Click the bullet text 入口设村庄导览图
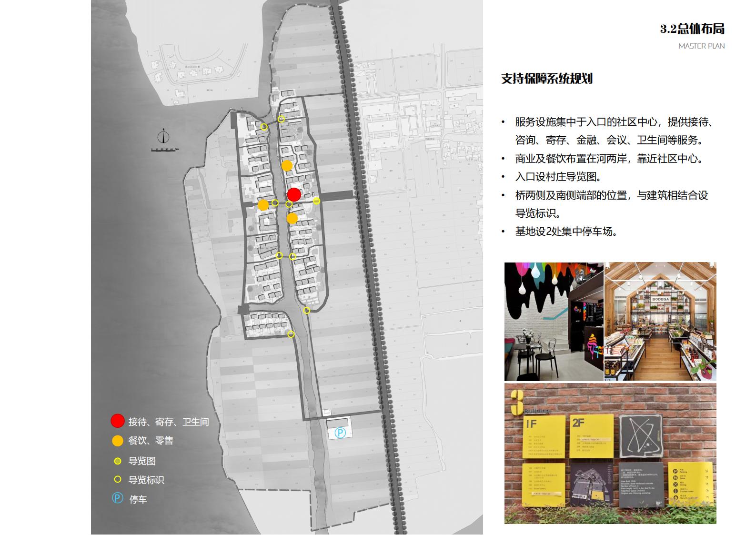The width and height of the screenshot is (756, 535). pyautogui.click(x=558, y=177)
